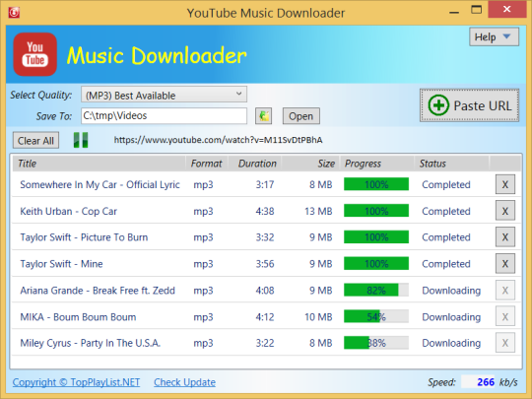The image size is (532, 399).
Task: Click the 82% progress bar of Ariana Grande
Action: 376,290
